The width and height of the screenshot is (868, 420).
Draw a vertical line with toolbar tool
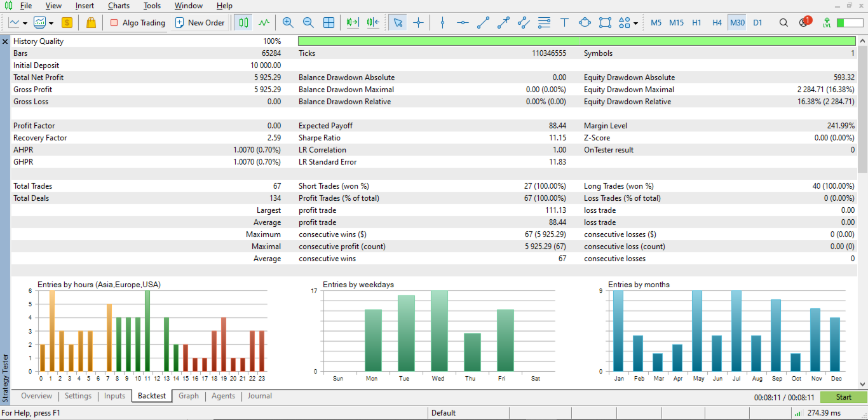443,23
